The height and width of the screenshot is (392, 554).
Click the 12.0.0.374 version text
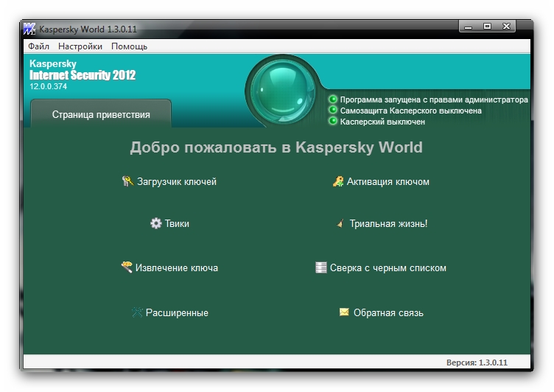pyautogui.click(x=49, y=86)
